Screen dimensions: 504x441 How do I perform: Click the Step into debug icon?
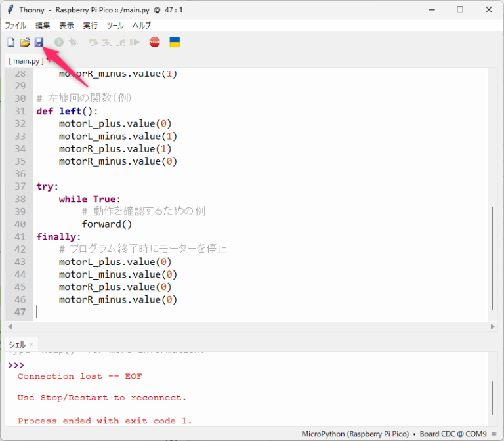[106, 43]
